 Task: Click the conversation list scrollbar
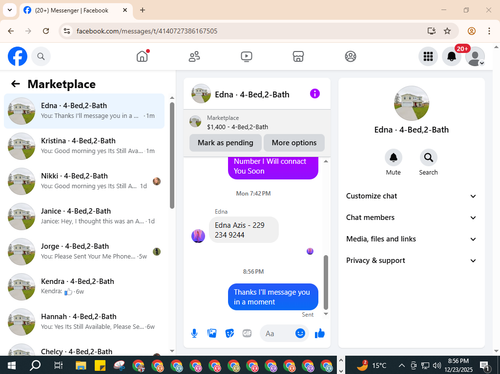172,155
